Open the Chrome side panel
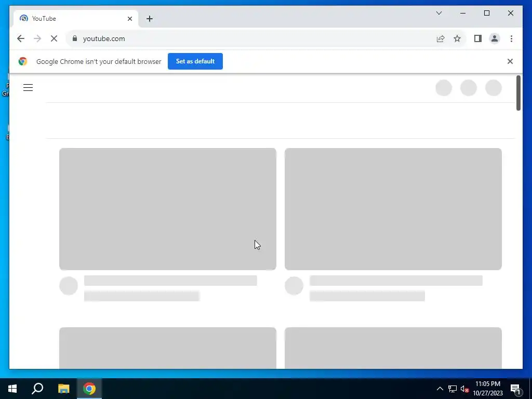The image size is (532, 399). click(x=478, y=38)
